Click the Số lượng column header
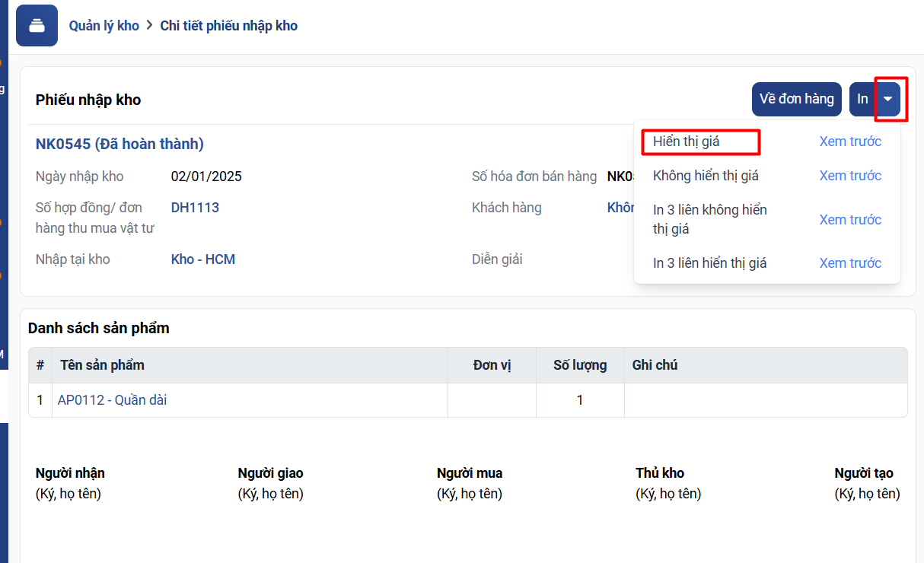Viewport: 924px width, 563px height. click(x=580, y=365)
